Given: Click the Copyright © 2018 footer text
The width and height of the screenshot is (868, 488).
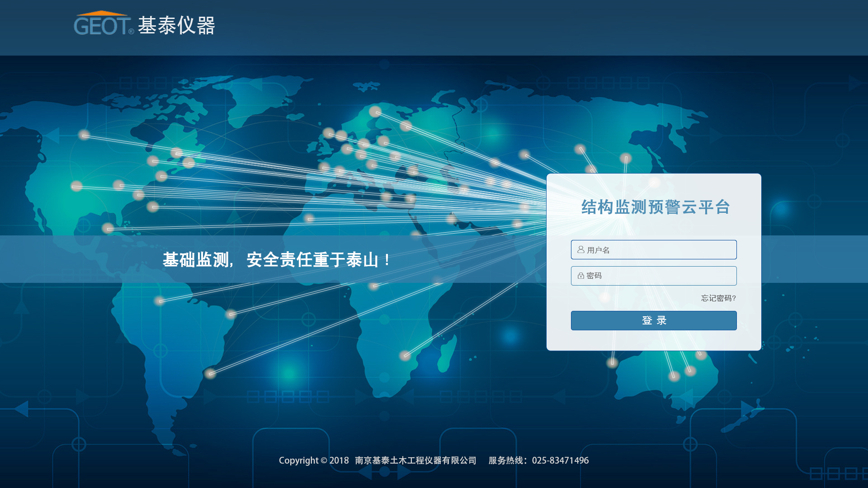Looking at the screenshot, I should point(314,460).
